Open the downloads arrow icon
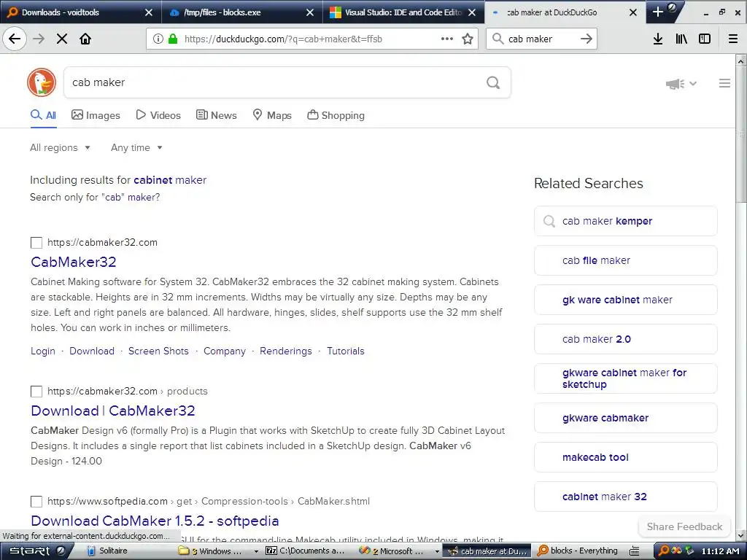This screenshot has height=560, width=747. tap(658, 39)
